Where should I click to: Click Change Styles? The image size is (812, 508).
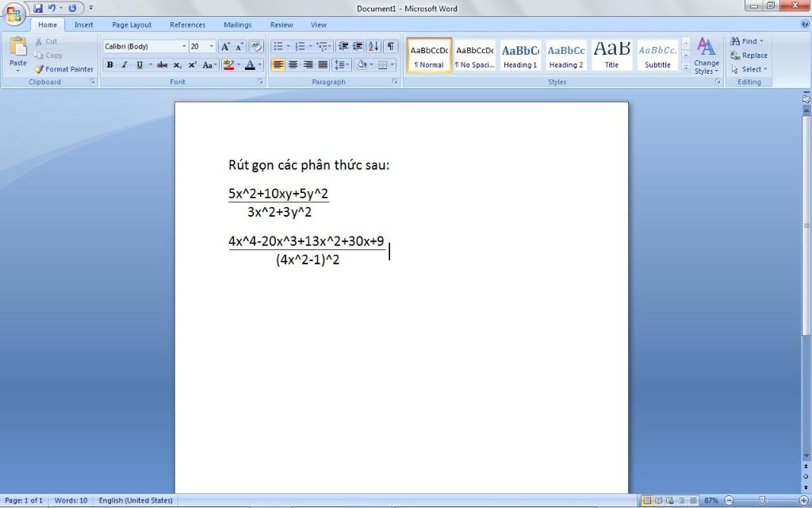(x=707, y=56)
